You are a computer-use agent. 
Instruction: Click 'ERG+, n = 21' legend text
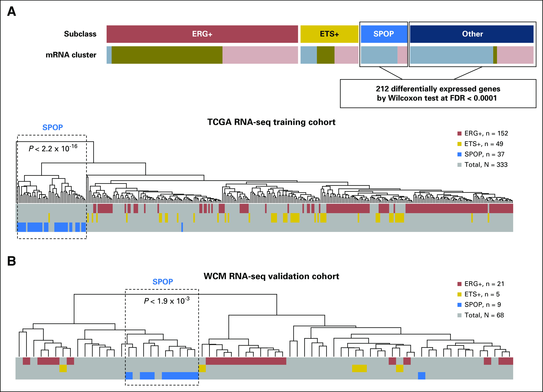pyautogui.click(x=484, y=284)
